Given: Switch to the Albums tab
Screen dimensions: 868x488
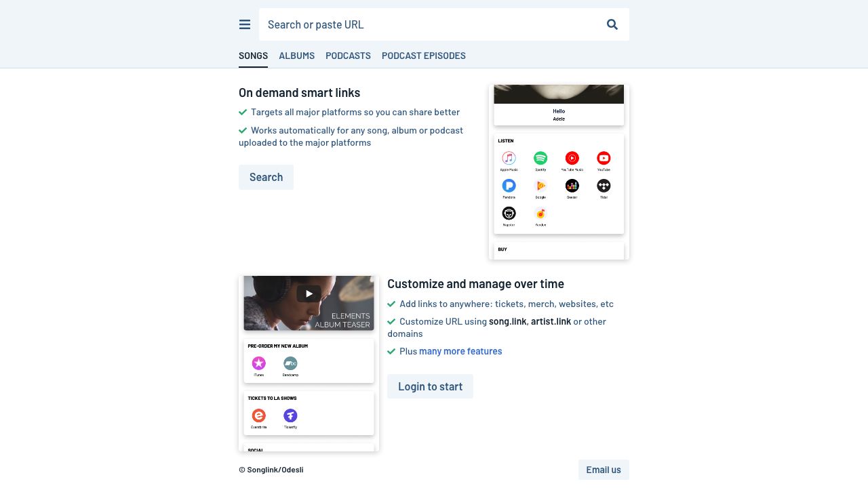Looking at the screenshot, I should click(296, 56).
